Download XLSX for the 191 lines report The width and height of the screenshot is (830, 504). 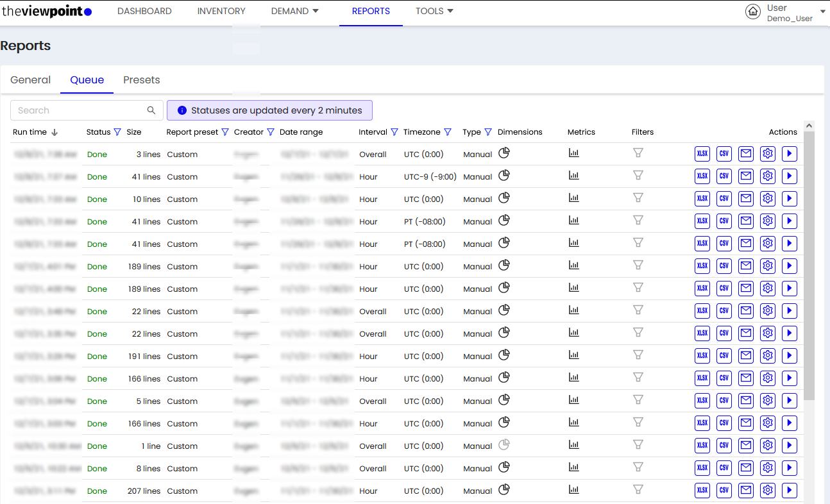pyautogui.click(x=702, y=356)
